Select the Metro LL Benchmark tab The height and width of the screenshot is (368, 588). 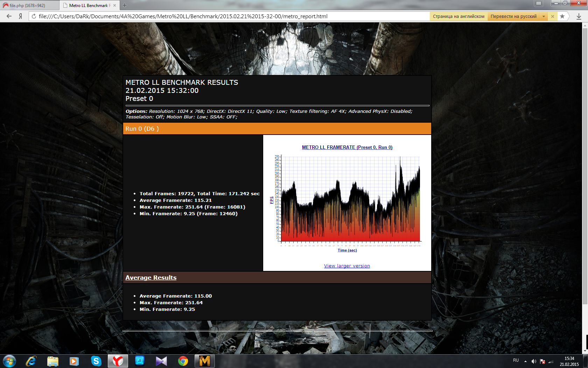pos(89,5)
